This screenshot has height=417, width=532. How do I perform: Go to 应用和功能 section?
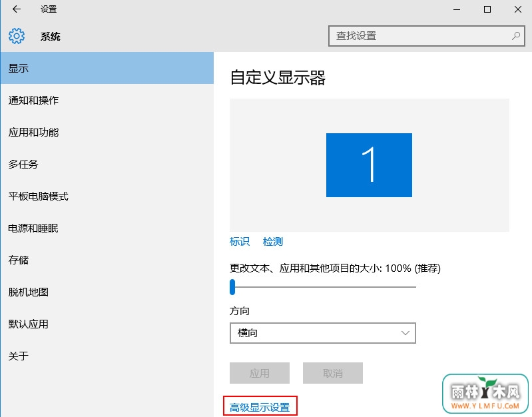(x=107, y=132)
